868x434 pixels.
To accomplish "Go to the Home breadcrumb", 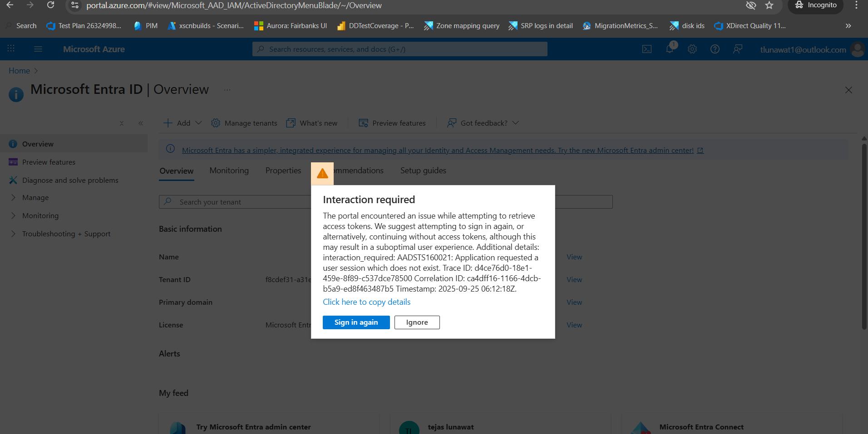I will [x=19, y=71].
